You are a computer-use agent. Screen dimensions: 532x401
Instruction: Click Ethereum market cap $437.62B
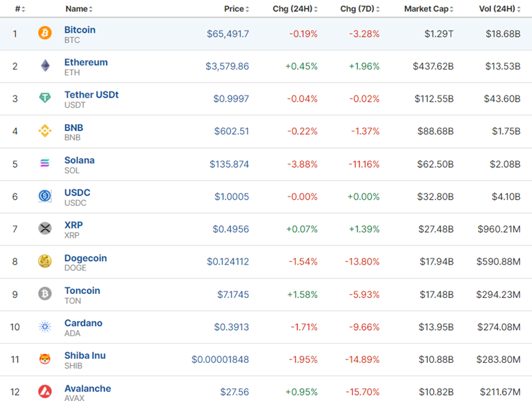pyautogui.click(x=433, y=66)
